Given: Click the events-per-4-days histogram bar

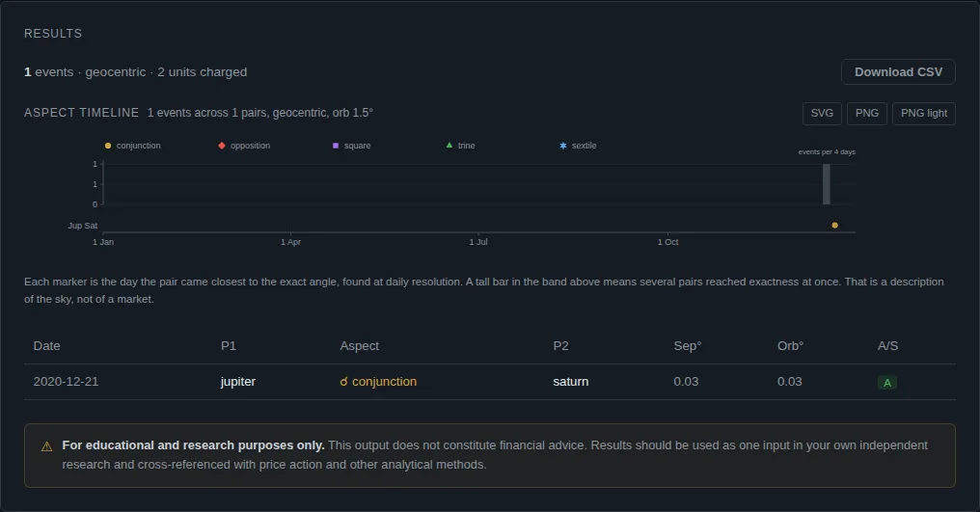Looking at the screenshot, I should [x=827, y=184].
